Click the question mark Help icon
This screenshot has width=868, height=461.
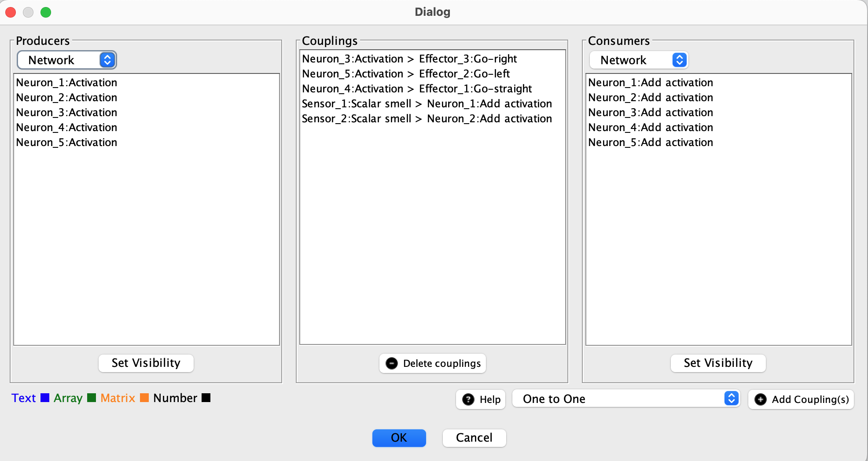[468, 399]
